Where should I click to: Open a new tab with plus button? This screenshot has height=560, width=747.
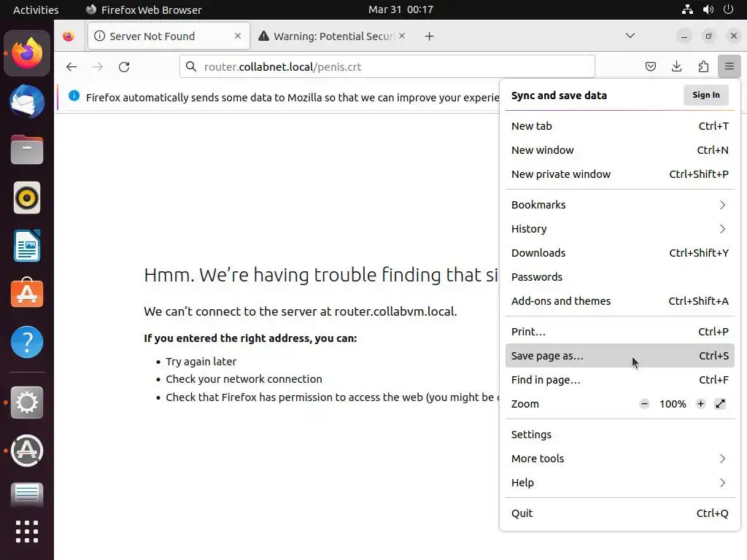pos(429,36)
